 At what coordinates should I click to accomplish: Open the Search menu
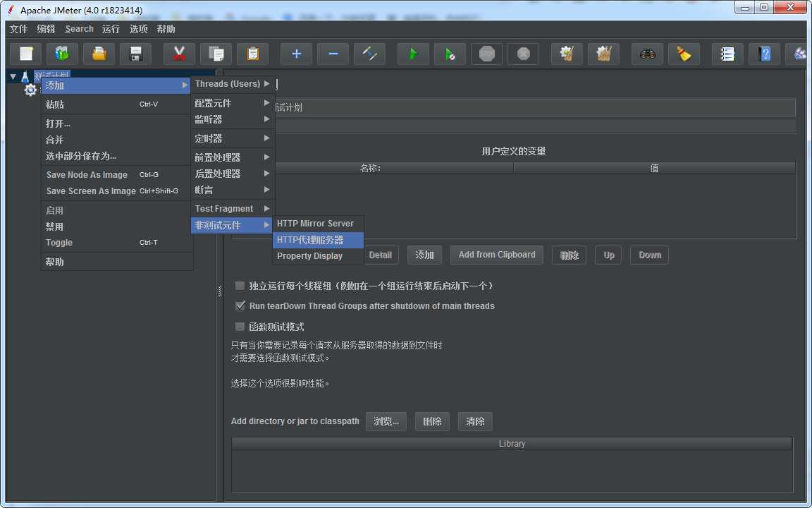[79, 29]
